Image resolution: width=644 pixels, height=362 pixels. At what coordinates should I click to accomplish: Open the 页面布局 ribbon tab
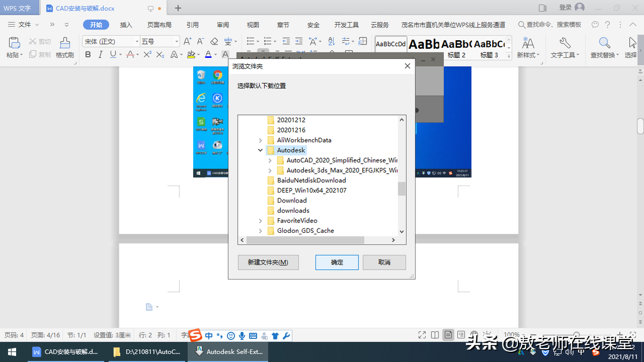pos(159,25)
